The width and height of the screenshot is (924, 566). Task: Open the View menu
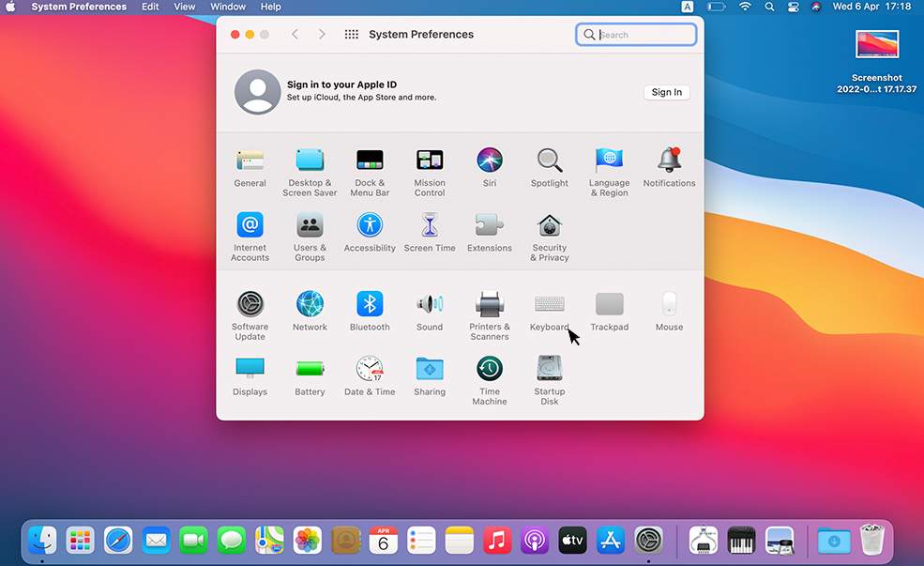click(185, 8)
